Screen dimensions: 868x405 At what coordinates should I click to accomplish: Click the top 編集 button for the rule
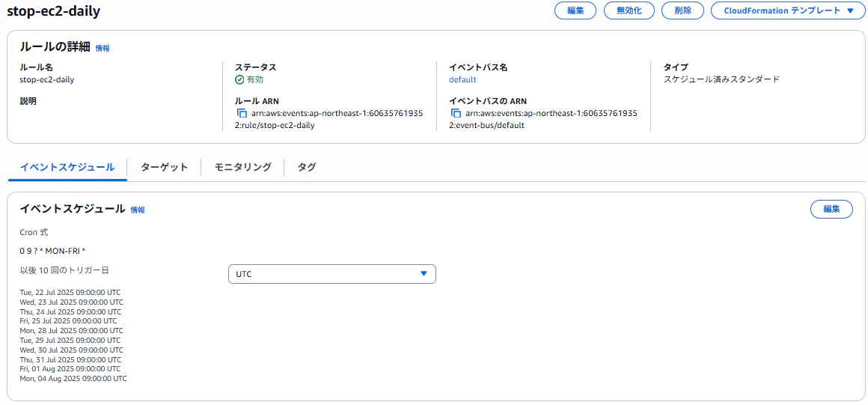(x=575, y=10)
